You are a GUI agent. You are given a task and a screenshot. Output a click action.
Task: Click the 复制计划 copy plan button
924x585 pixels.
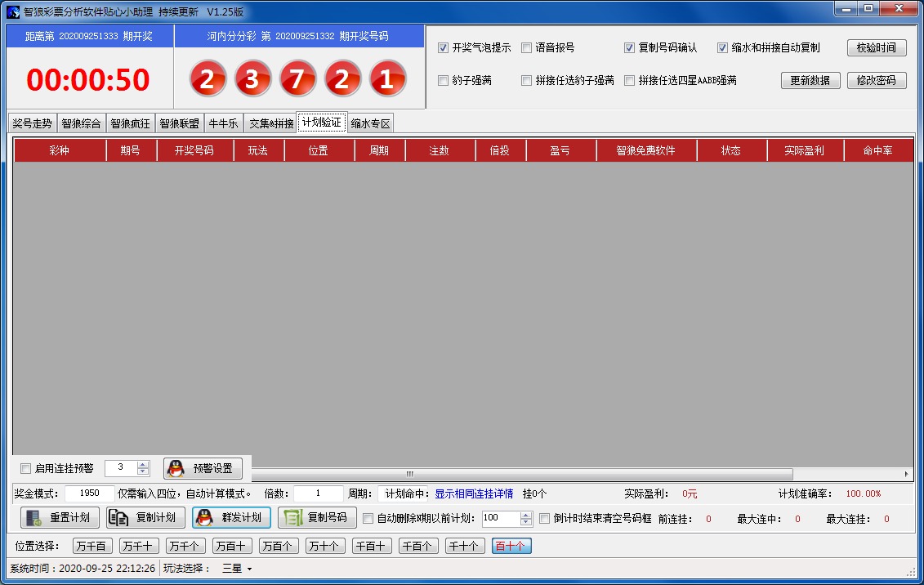145,518
